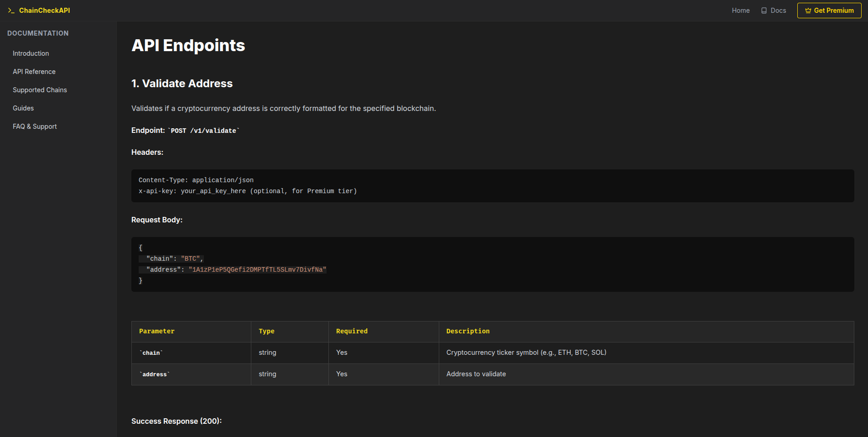View the Guides documentation section
Image resolution: width=868 pixels, height=437 pixels.
(23, 108)
